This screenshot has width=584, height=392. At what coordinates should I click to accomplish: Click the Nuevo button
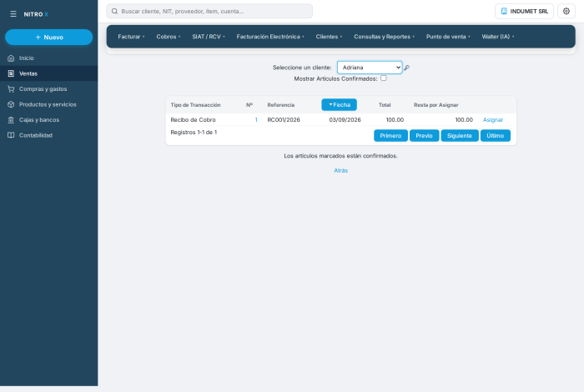[48, 38]
